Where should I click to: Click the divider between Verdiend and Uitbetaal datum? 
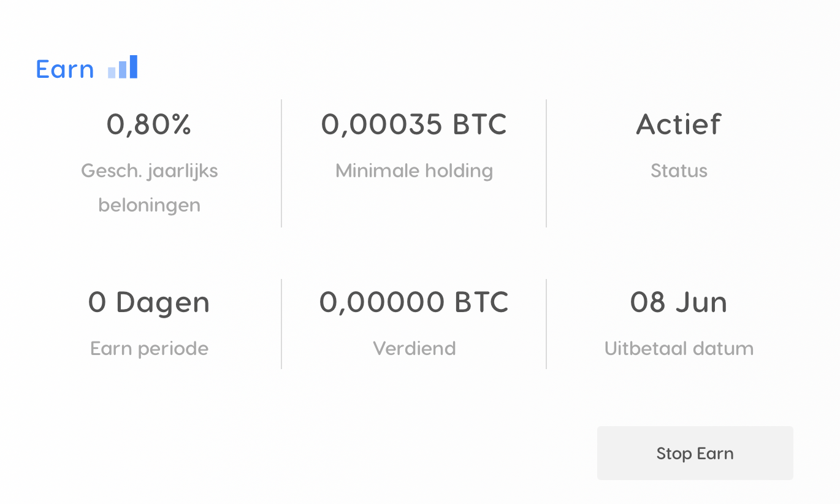point(546,324)
